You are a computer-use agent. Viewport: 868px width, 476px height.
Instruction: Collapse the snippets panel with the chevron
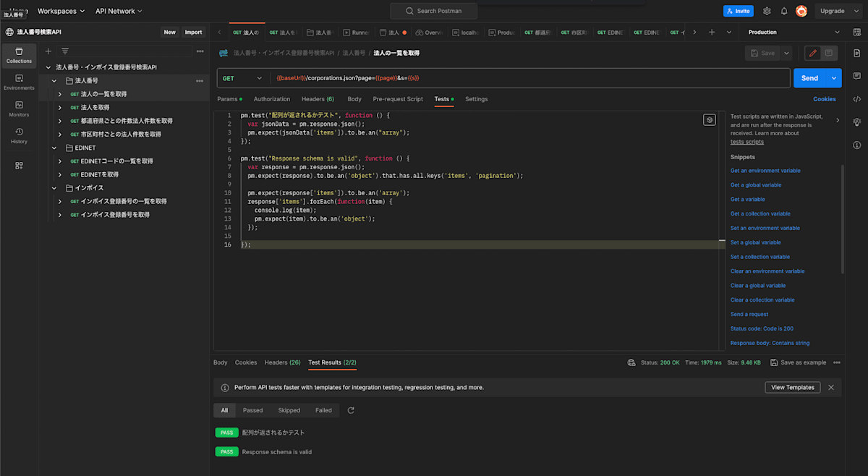838,120
